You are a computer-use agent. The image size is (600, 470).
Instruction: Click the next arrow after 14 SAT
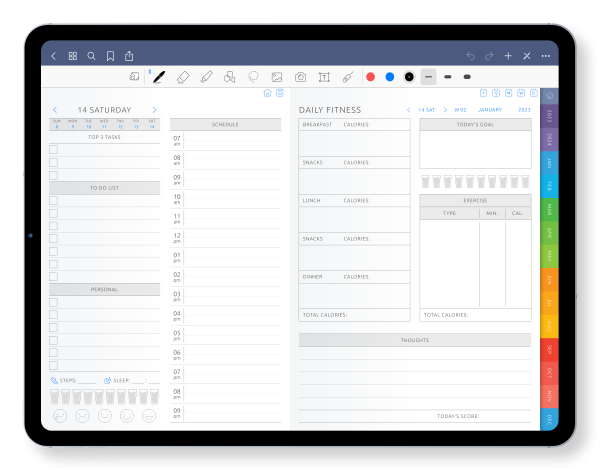pos(445,110)
